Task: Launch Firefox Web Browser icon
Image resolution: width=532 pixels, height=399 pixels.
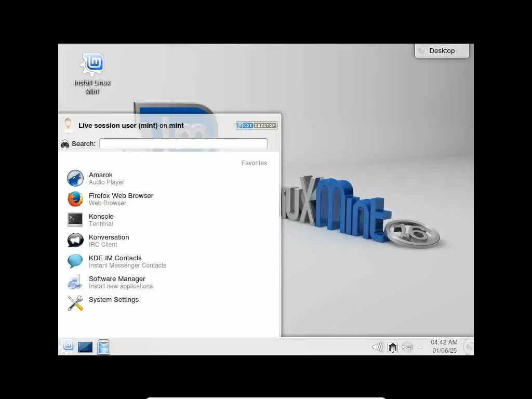Action: [75, 199]
